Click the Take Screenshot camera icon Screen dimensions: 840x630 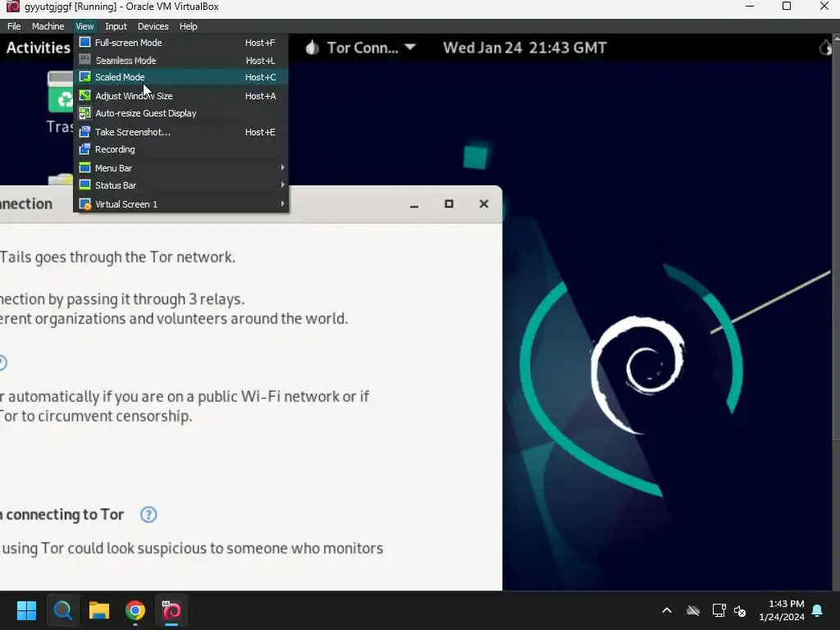[84, 131]
